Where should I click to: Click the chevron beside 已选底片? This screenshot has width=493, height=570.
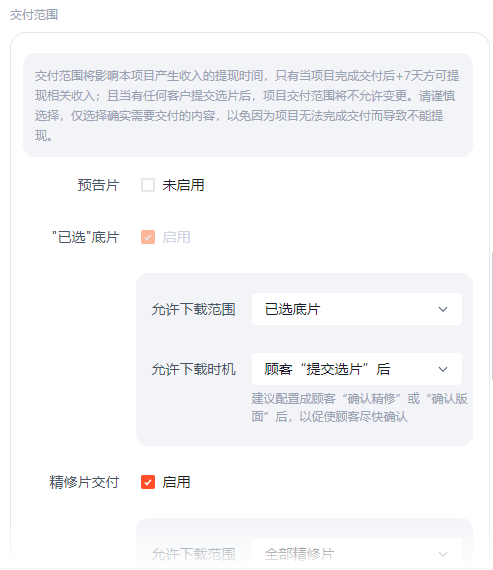pyautogui.click(x=443, y=309)
